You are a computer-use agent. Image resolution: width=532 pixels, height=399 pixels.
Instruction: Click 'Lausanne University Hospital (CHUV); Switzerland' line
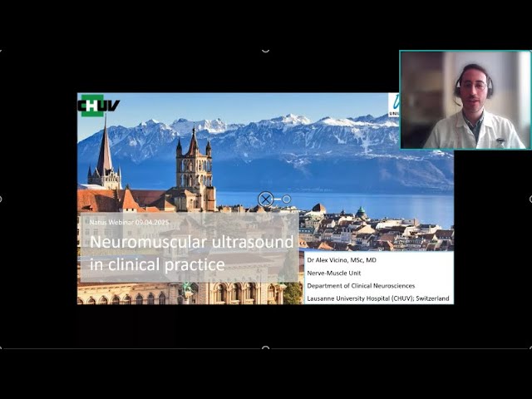coord(378,298)
